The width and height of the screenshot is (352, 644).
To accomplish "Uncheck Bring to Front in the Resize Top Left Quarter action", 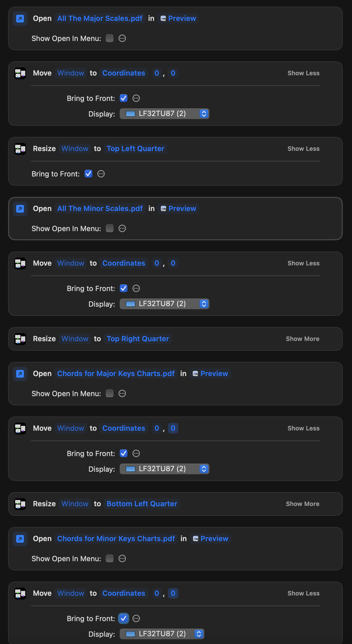I will 88,174.
